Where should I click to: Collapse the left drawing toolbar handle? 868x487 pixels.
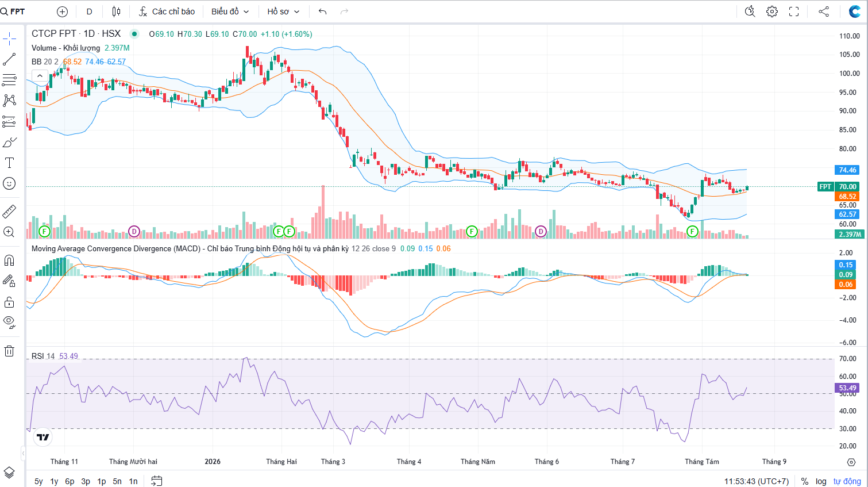coord(23,454)
